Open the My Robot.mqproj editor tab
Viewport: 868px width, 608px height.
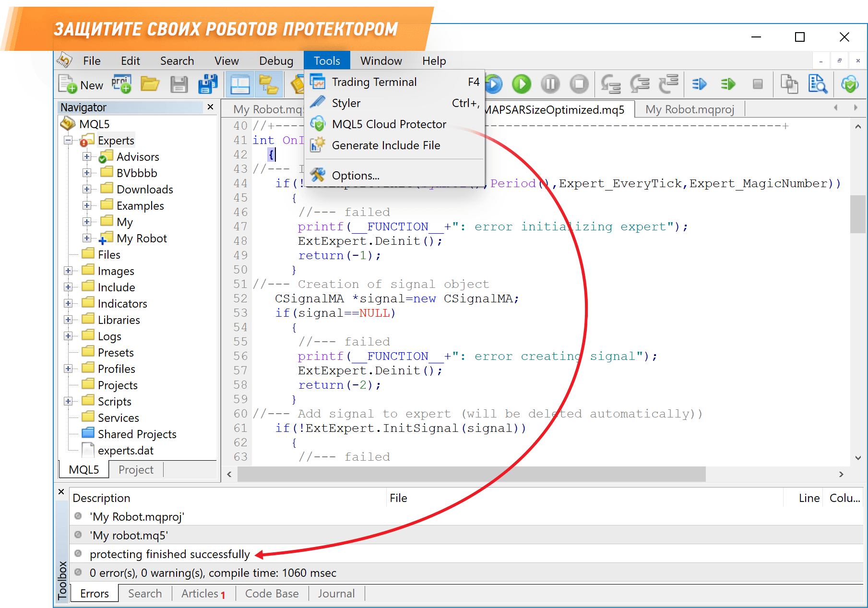pos(690,109)
